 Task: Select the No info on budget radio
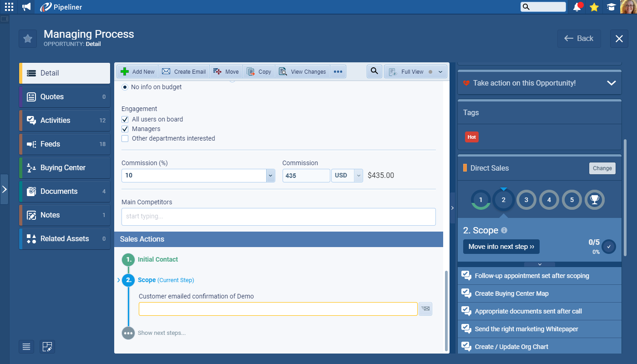(125, 87)
